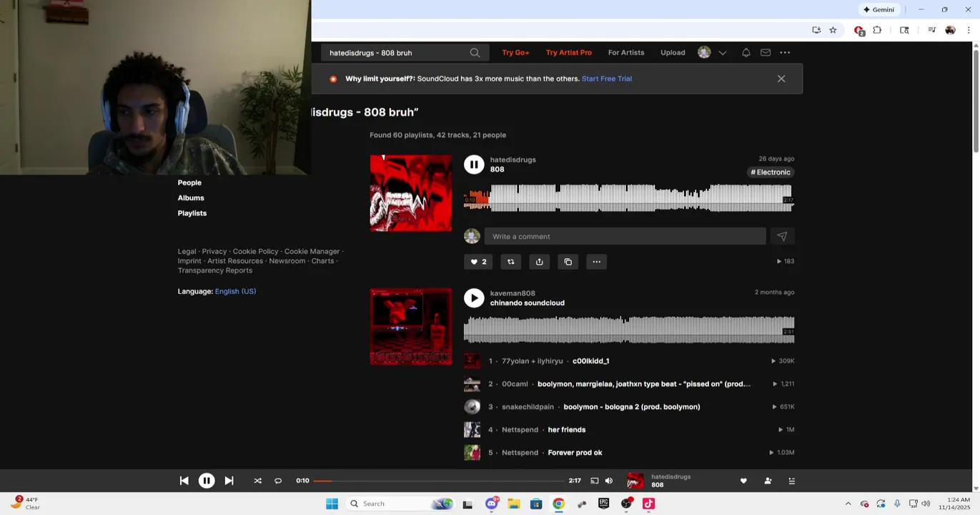
Task: Open the next-up queue list
Action: (791, 481)
